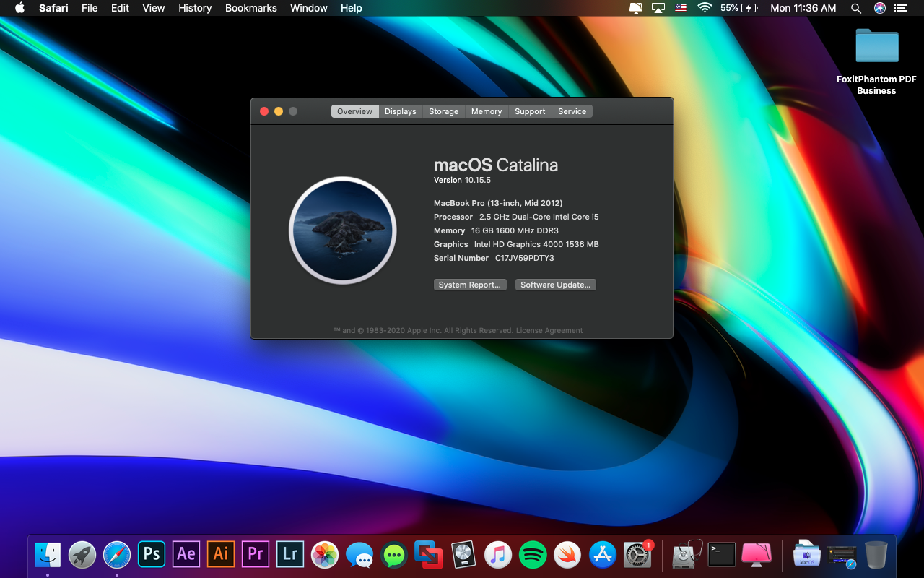Screen dimensions: 924x578
Task: Click the Siri icon in menu bar
Action: (x=879, y=8)
